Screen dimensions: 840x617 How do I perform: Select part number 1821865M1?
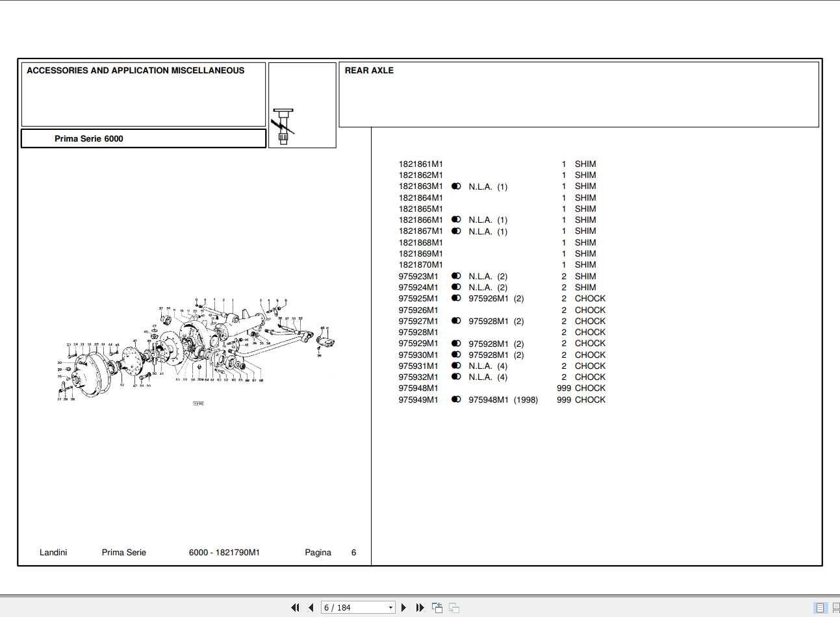[x=421, y=209]
